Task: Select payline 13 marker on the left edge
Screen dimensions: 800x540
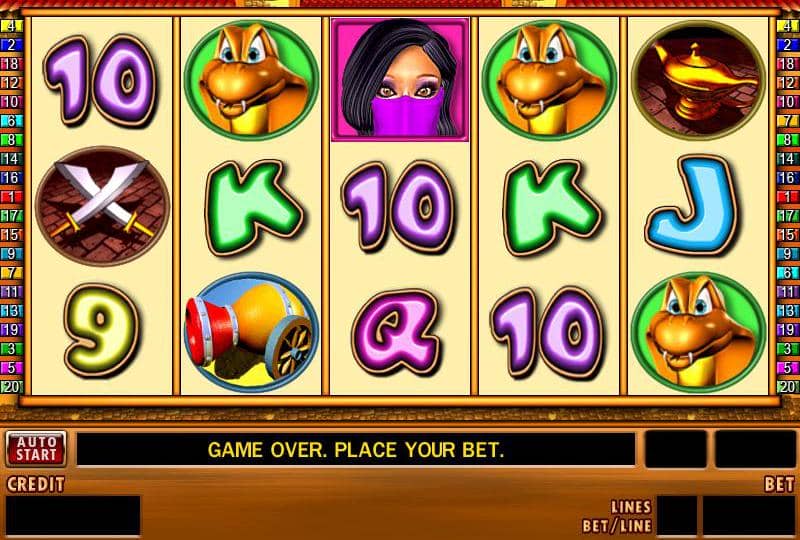Action: coord(11,311)
